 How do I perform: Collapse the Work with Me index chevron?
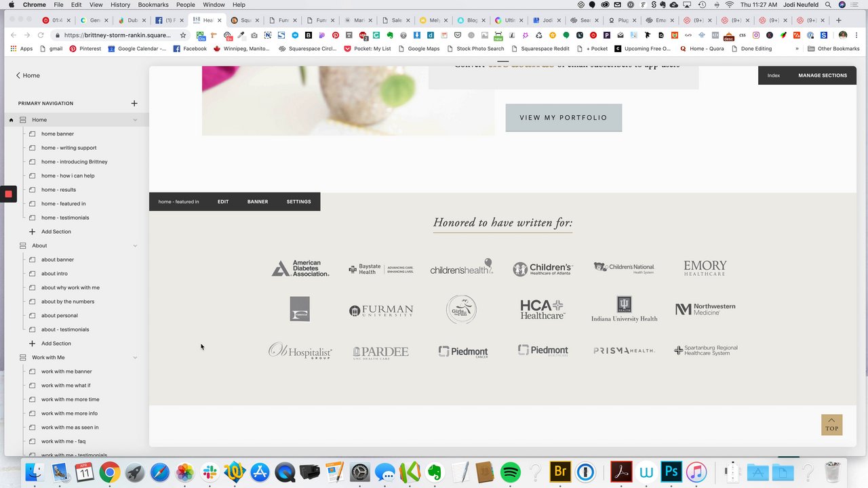click(x=135, y=357)
